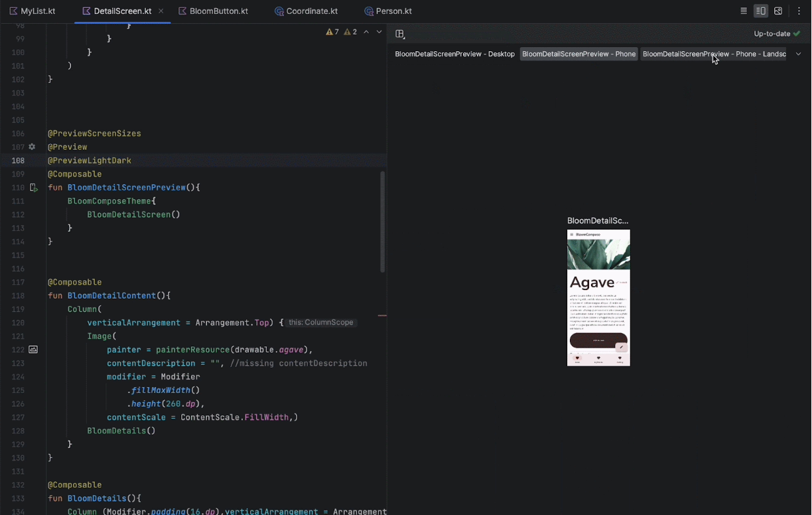The width and height of the screenshot is (812, 515).
Task: Select the BloomDetailScreenPreview - Phone preview tab
Action: point(578,54)
